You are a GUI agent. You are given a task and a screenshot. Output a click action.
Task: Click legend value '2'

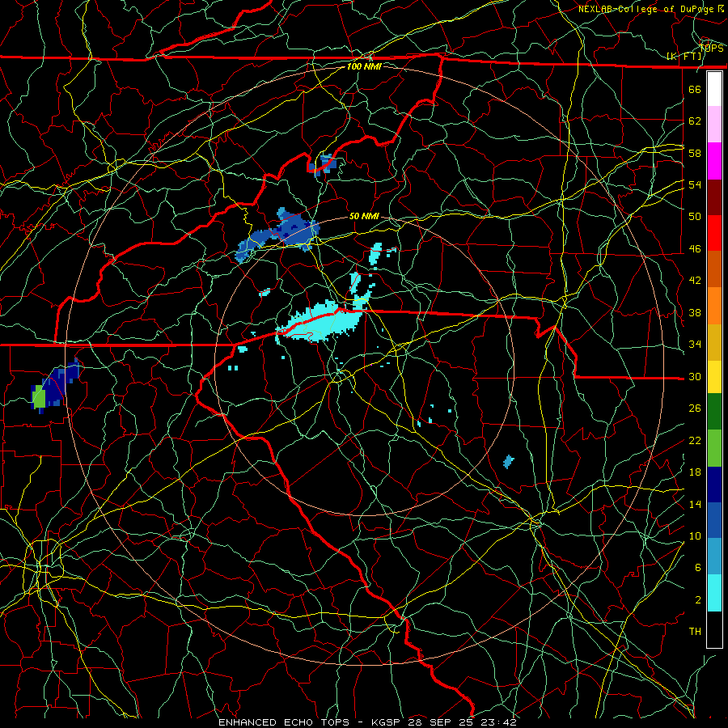pyautogui.click(x=698, y=600)
